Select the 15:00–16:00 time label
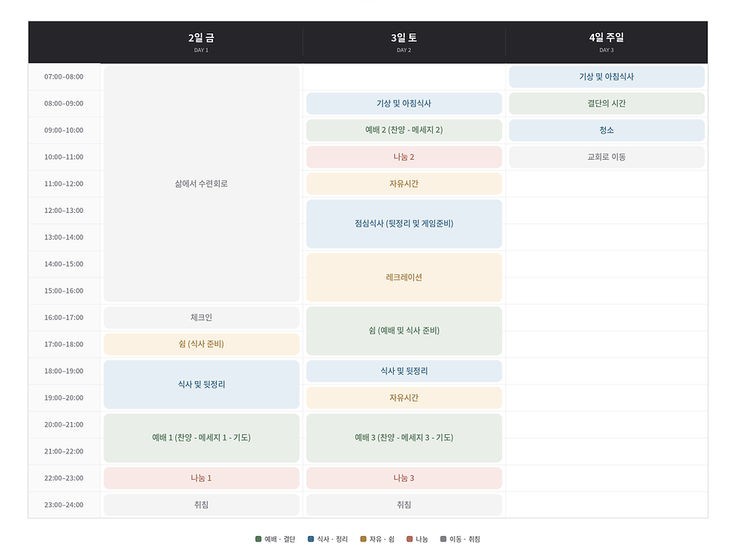 coord(64,291)
